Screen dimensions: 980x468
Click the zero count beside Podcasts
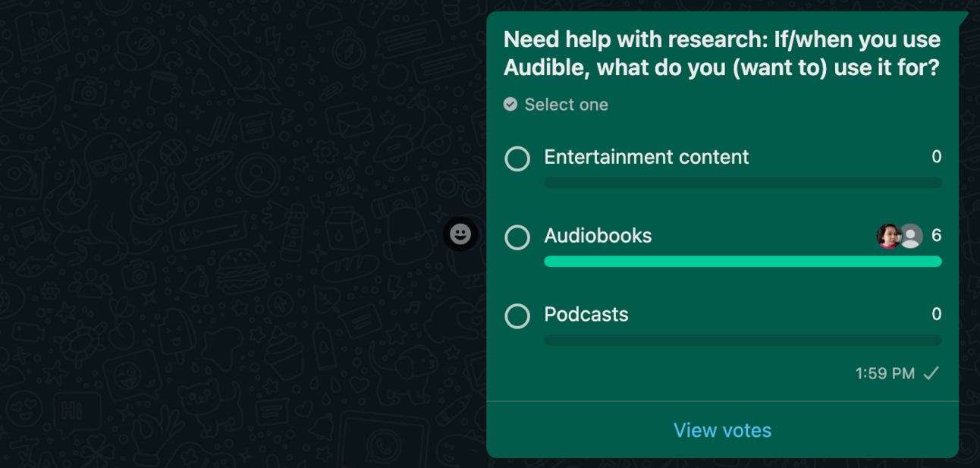pyautogui.click(x=936, y=315)
